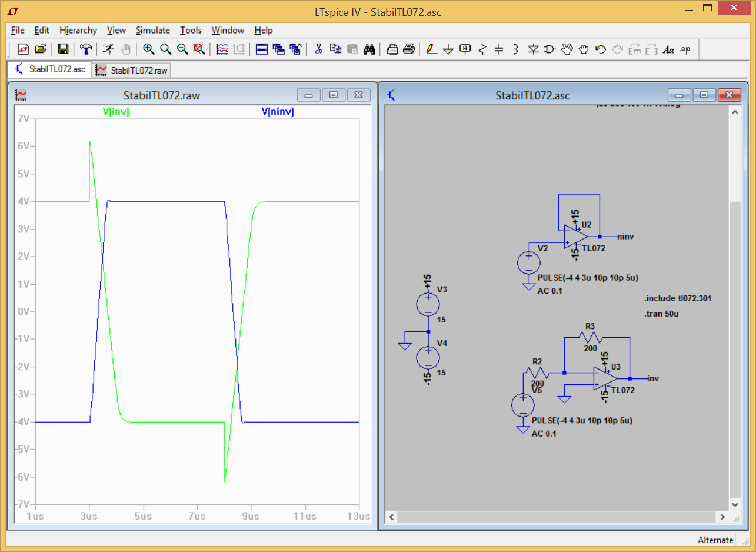The width and height of the screenshot is (756, 552).
Task: Run the simulation with running man icon
Action: pos(108,49)
